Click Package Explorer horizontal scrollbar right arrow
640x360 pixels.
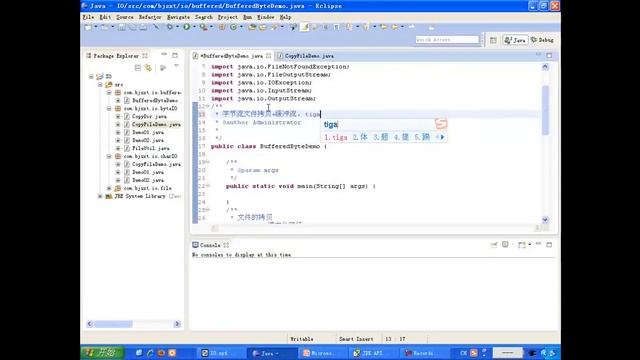[177, 324]
